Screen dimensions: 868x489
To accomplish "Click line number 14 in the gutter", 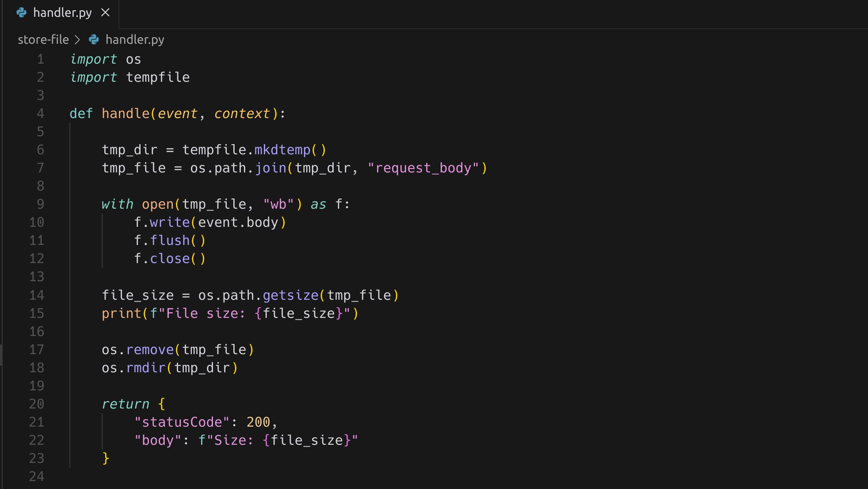I will [x=37, y=294].
